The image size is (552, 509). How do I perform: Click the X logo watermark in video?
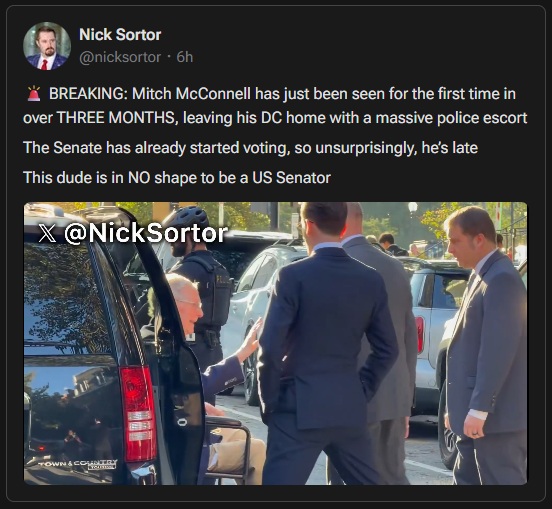point(47,234)
